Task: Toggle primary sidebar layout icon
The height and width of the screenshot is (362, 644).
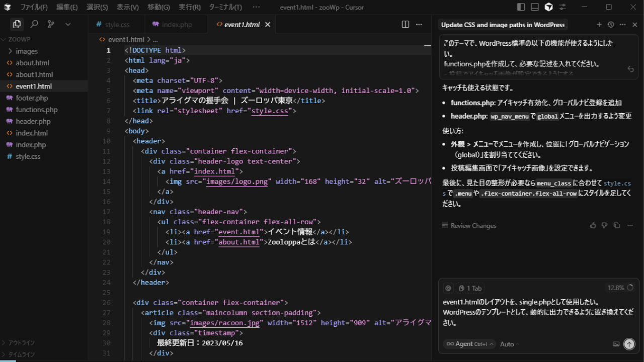Action: [x=521, y=7]
